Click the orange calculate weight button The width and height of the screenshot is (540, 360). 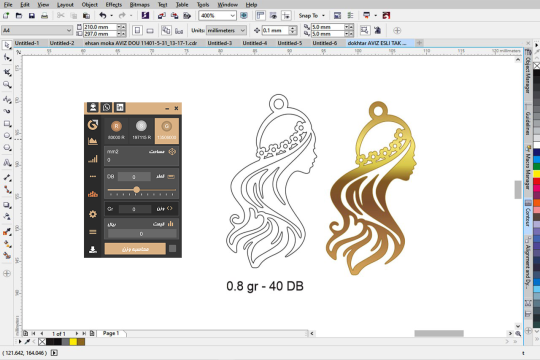coord(135,249)
